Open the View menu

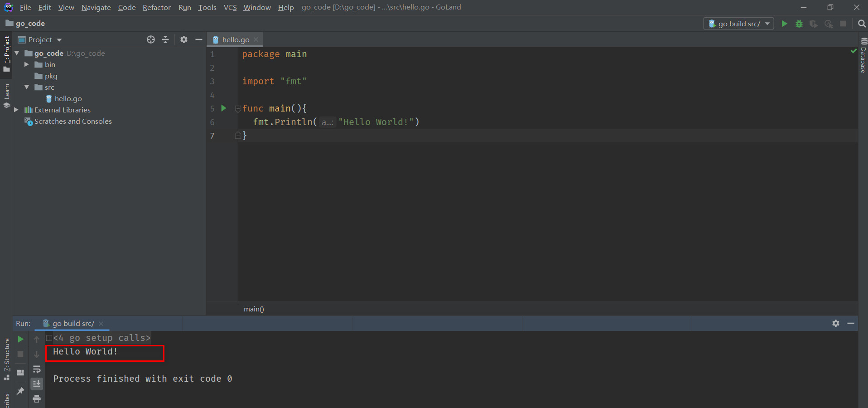pyautogui.click(x=66, y=7)
